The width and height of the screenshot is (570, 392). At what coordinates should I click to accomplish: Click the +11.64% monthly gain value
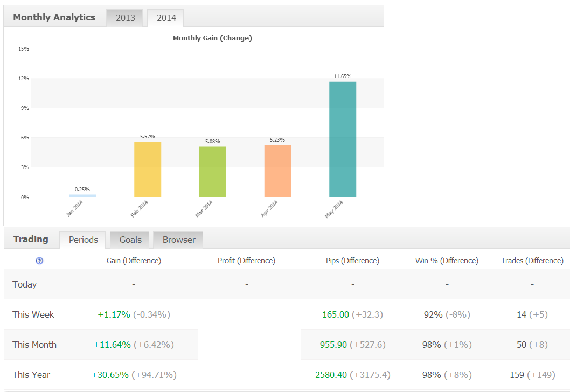[x=112, y=345]
